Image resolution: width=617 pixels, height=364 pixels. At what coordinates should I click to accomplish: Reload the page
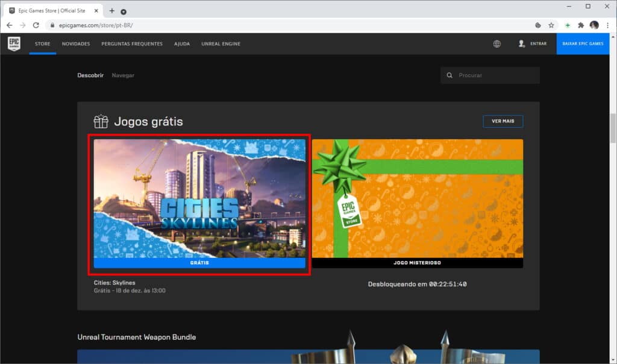(36, 25)
